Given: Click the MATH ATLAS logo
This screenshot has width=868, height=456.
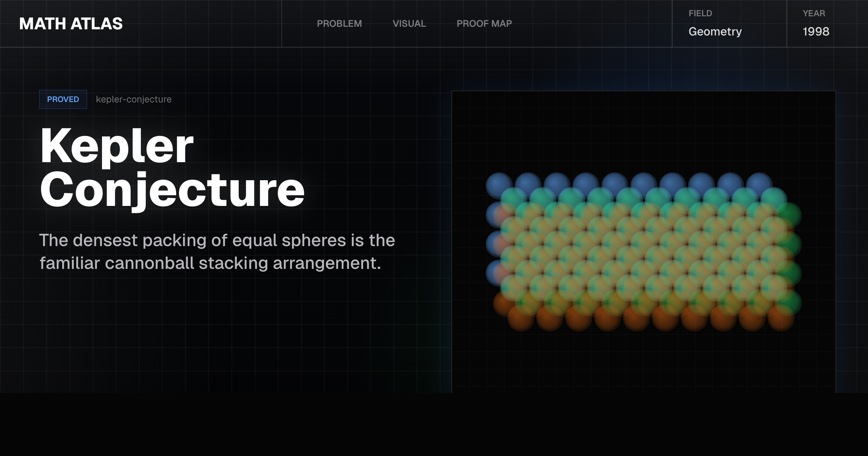Looking at the screenshot, I should point(71,24).
